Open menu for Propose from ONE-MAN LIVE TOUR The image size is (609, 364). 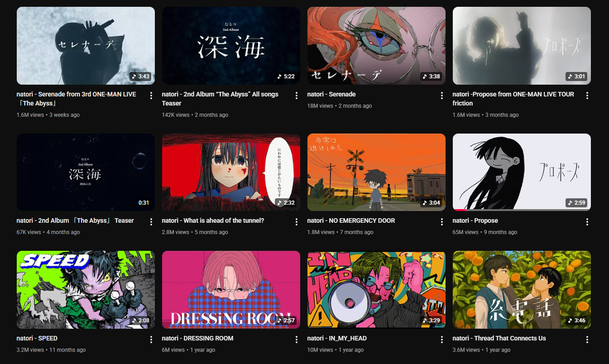click(587, 96)
